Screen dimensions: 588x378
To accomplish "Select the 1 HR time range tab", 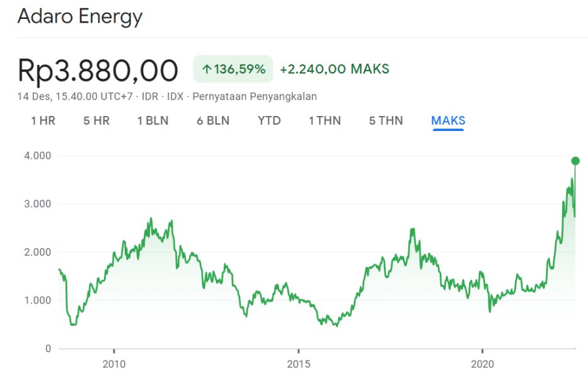I will point(43,120).
